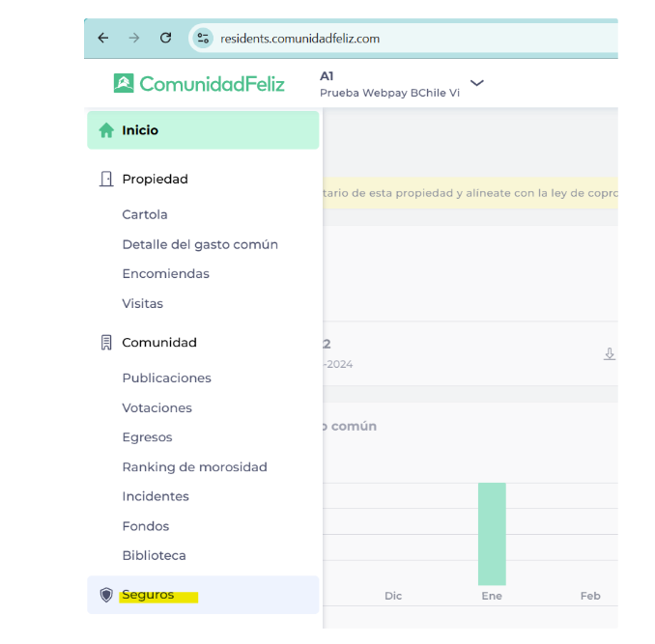Click the browser address bar URL
Viewport: 655px width, 644px height.
point(299,39)
